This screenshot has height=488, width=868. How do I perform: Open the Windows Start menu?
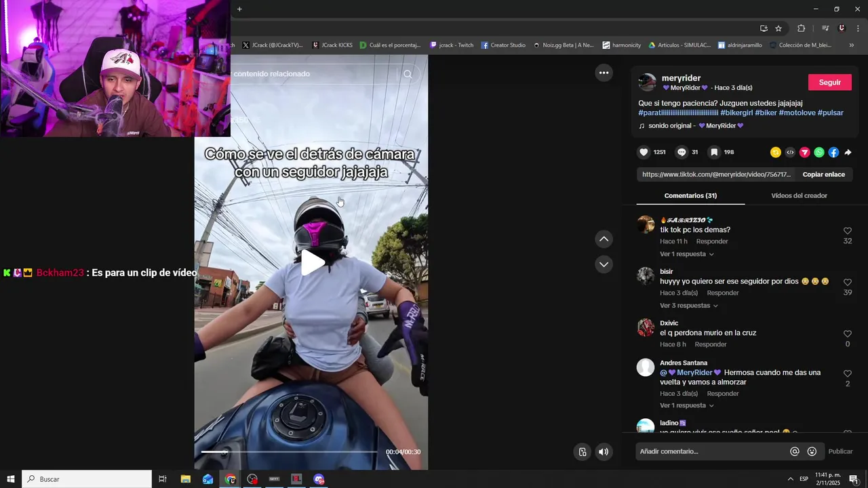[x=11, y=479]
